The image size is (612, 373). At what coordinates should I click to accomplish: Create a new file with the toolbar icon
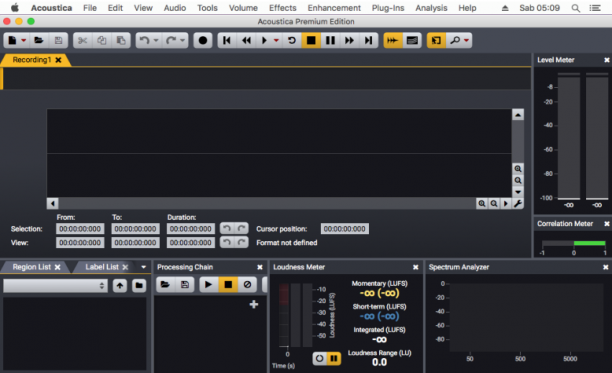[12, 40]
